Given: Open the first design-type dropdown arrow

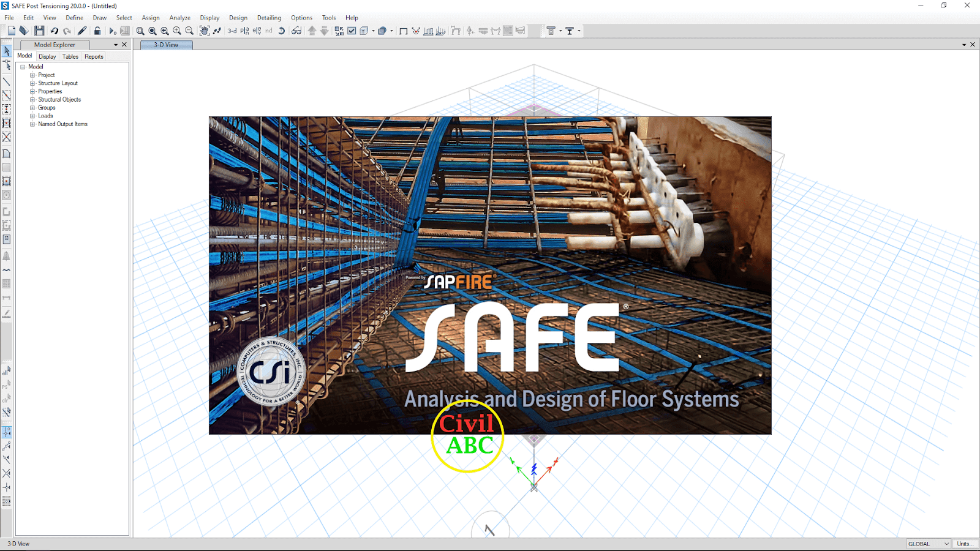Looking at the screenshot, I should click(x=560, y=31).
